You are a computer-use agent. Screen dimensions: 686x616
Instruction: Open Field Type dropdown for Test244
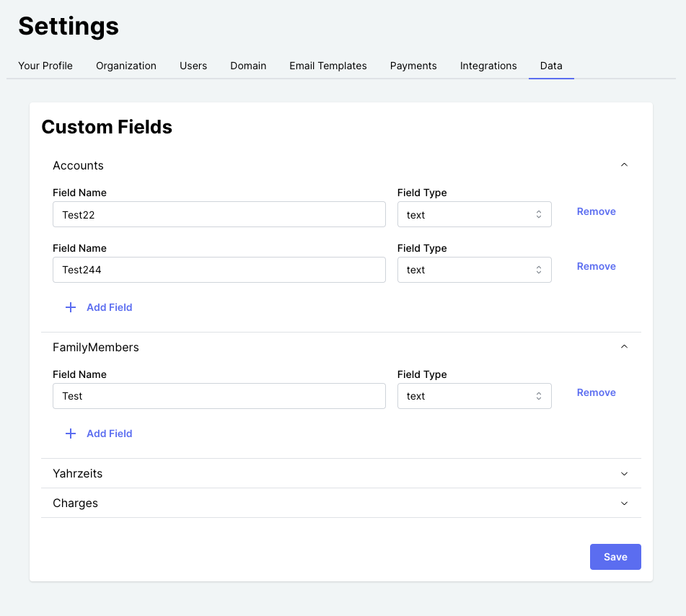click(x=474, y=270)
